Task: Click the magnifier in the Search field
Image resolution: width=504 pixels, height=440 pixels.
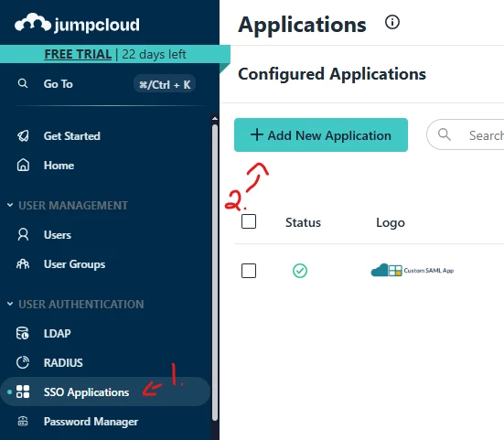Action: [445, 134]
